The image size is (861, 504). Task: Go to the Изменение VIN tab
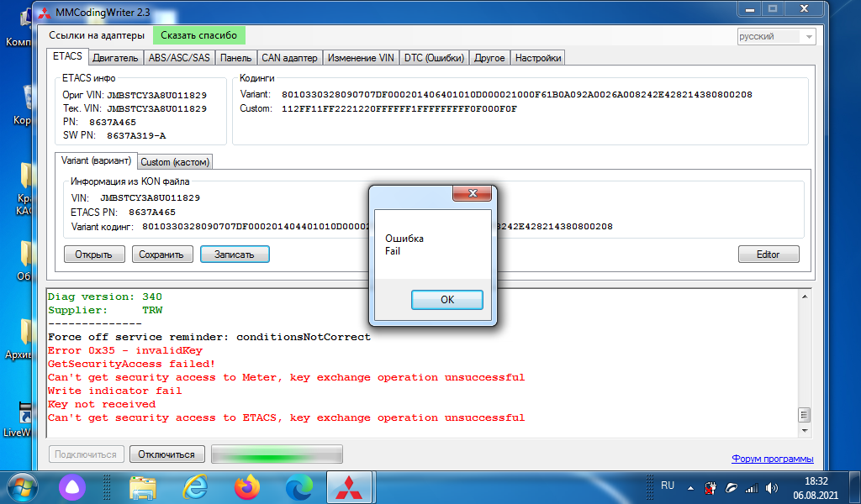[x=361, y=58]
